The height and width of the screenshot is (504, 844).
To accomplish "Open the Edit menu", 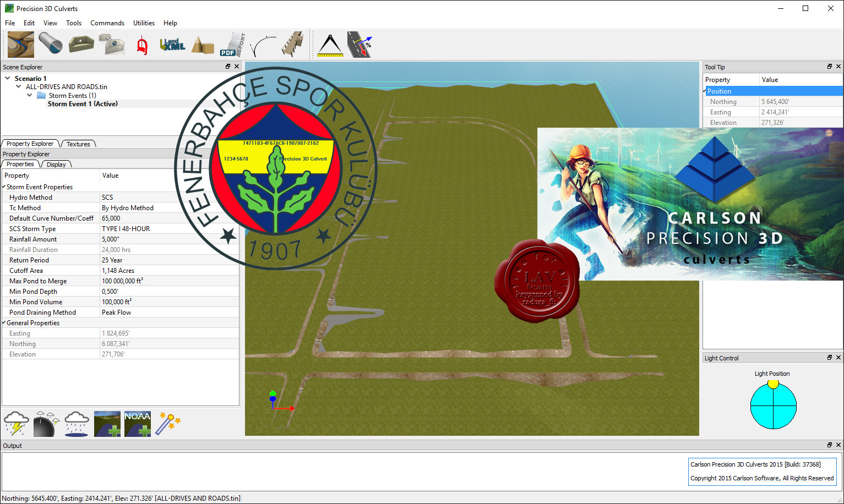I will pyautogui.click(x=29, y=23).
